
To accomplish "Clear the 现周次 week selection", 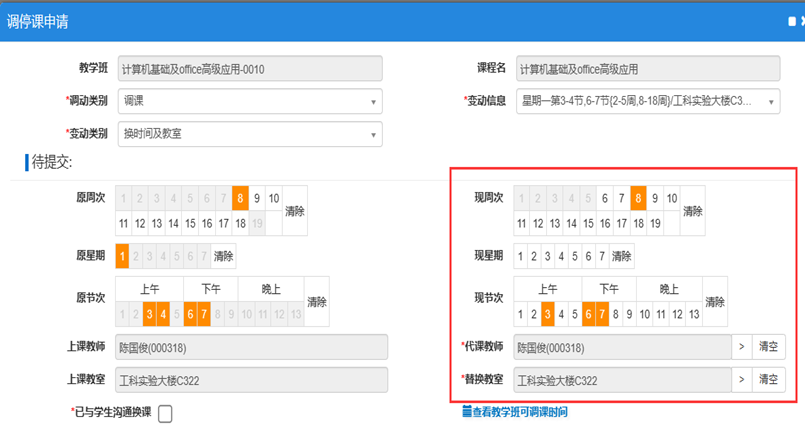I will coord(692,211).
